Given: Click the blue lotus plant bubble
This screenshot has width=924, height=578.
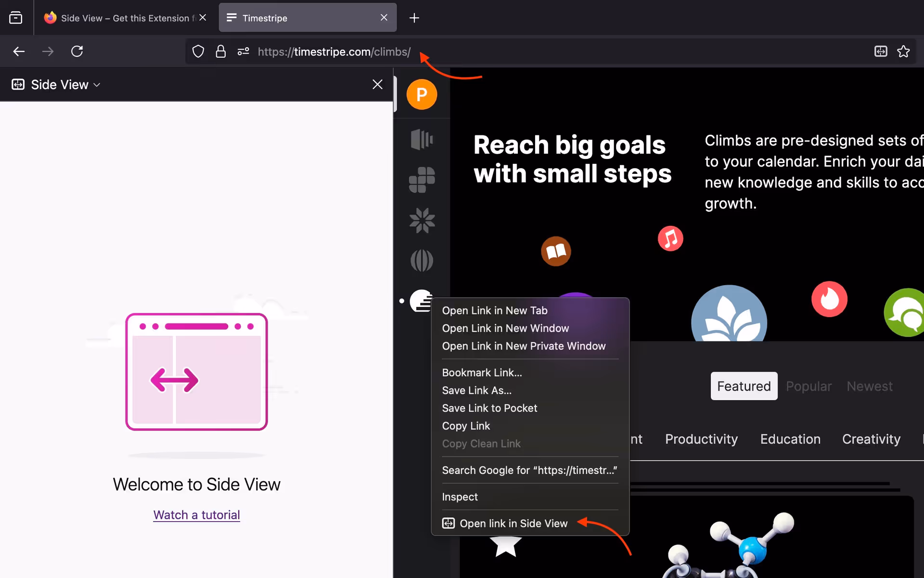Looking at the screenshot, I should click(729, 314).
